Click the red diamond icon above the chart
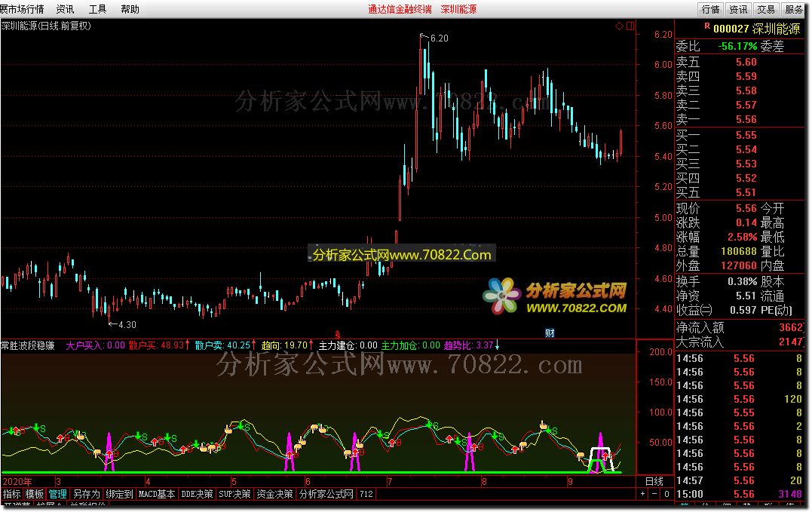This screenshot has height=512, width=812. (x=619, y=26)
